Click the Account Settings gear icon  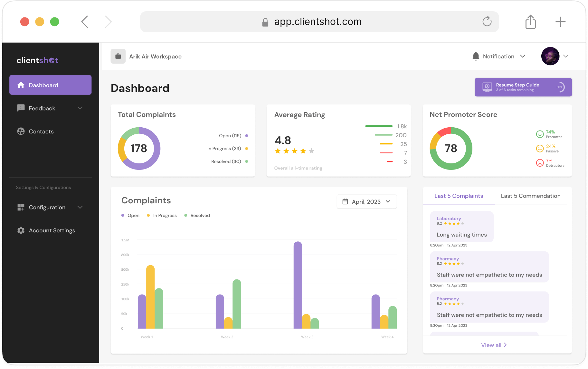tap(21, 230)
